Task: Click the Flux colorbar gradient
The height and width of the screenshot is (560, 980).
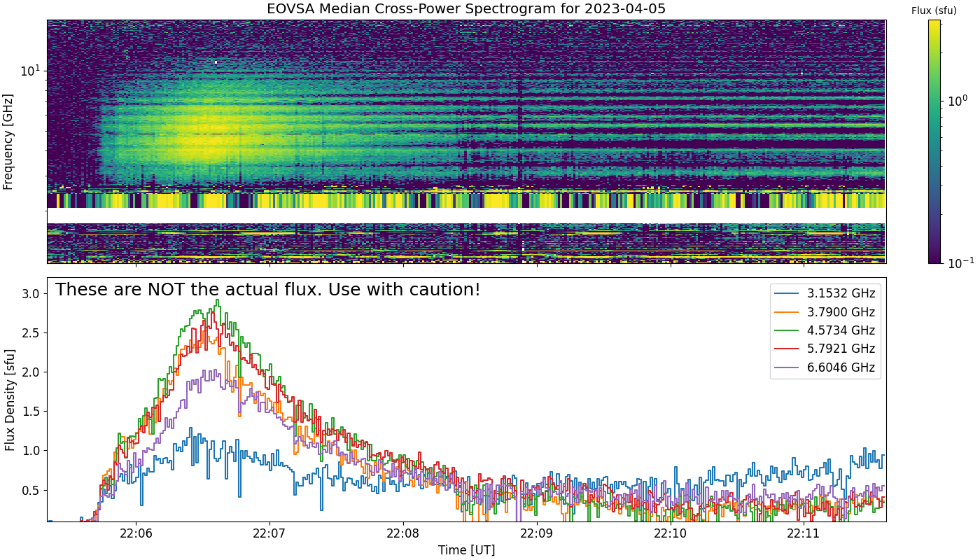Action: 934,141
